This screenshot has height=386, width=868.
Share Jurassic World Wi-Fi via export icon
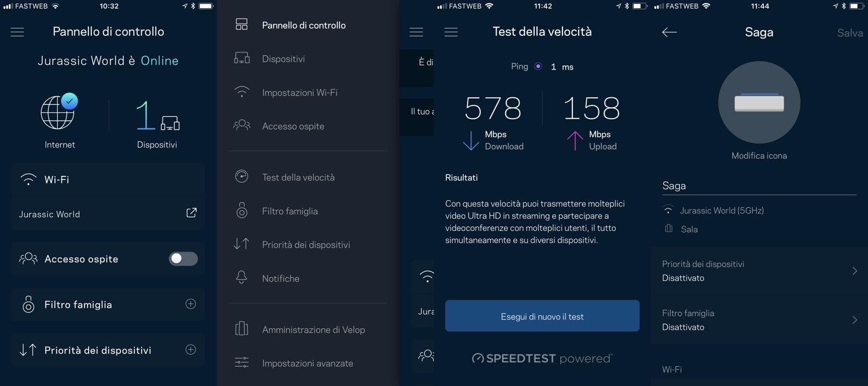191,213
